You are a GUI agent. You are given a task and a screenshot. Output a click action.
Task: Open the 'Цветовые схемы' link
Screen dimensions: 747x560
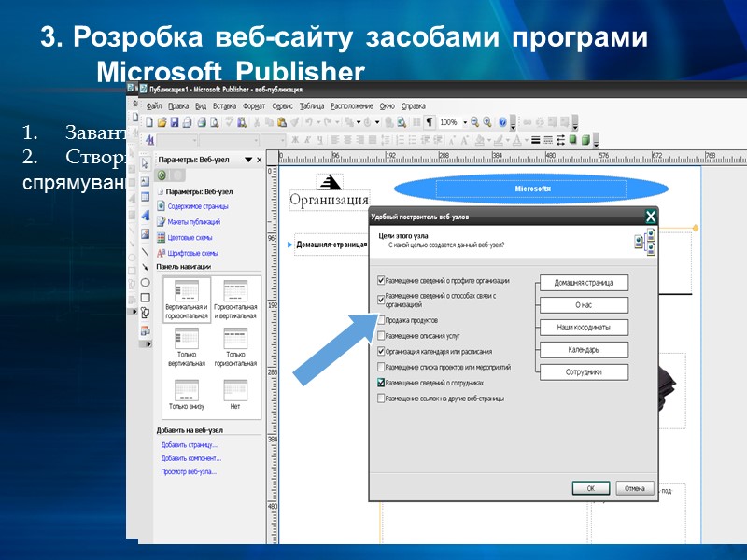tap(190, 237)
